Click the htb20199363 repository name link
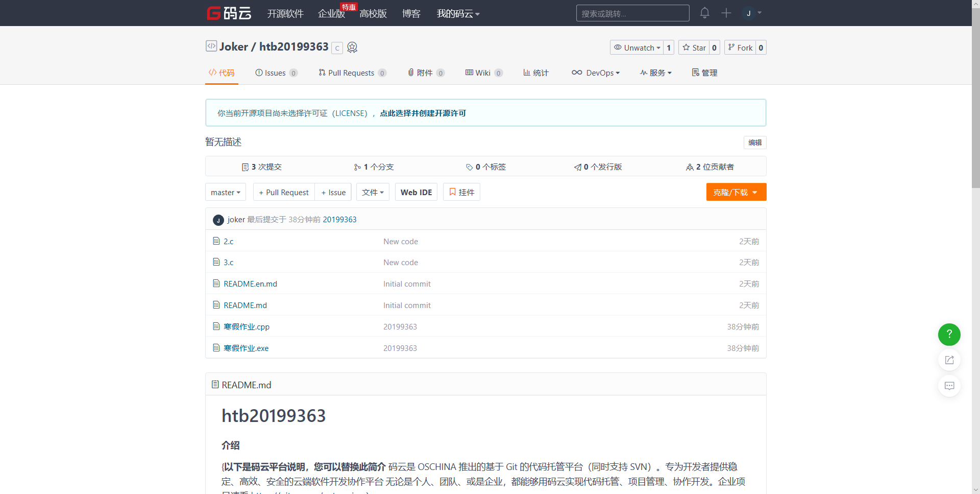980x494 pixels. click(294, 46)
